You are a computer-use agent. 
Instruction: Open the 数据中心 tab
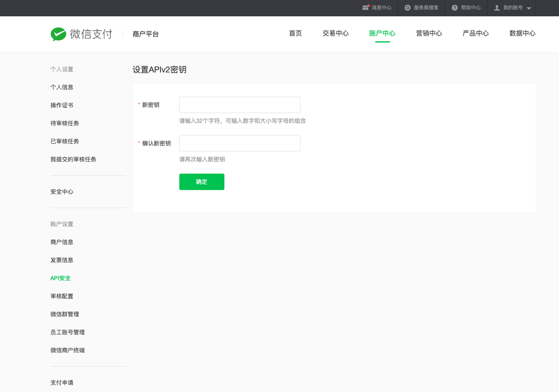(x=522, y=33)
